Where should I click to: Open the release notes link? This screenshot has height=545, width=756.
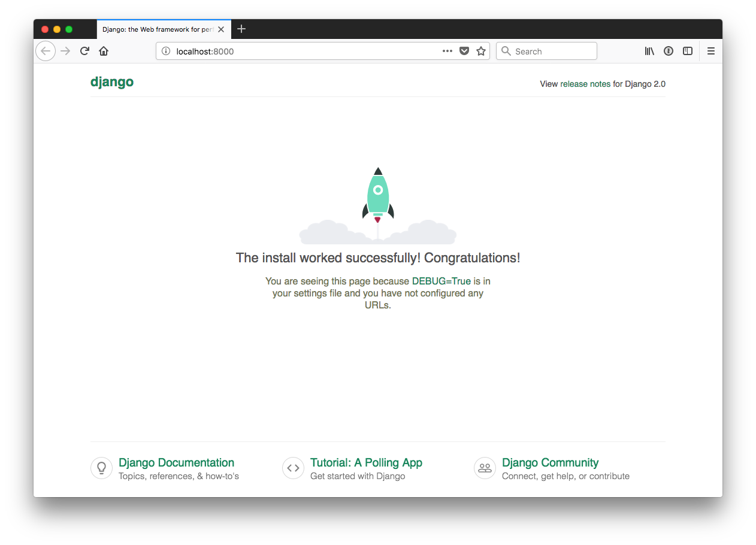point(585,84)
